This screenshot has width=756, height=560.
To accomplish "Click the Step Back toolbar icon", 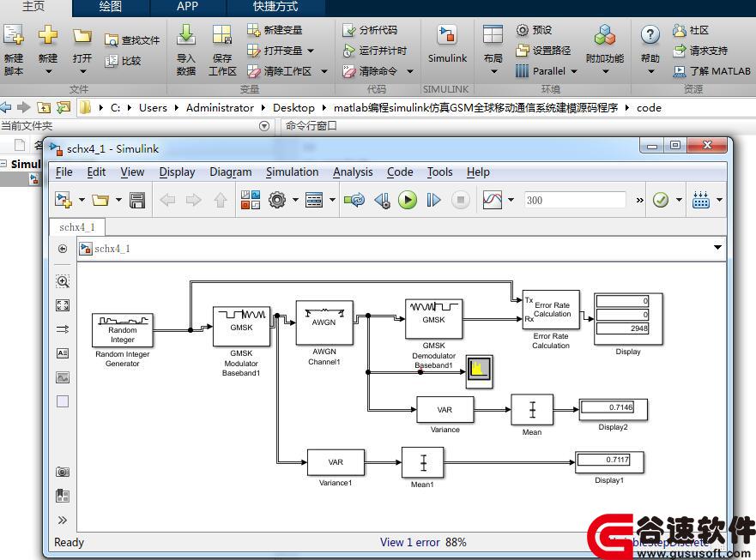I will coord(383,200).
